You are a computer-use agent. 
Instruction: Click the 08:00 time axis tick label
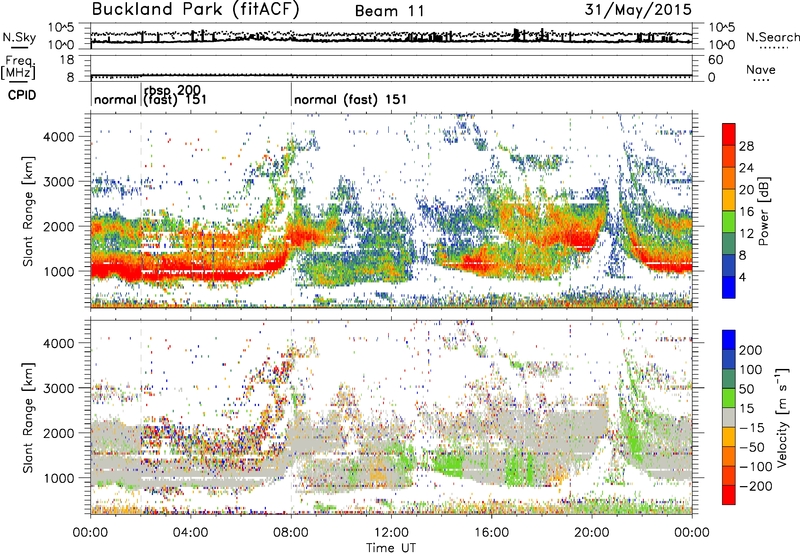291,533
